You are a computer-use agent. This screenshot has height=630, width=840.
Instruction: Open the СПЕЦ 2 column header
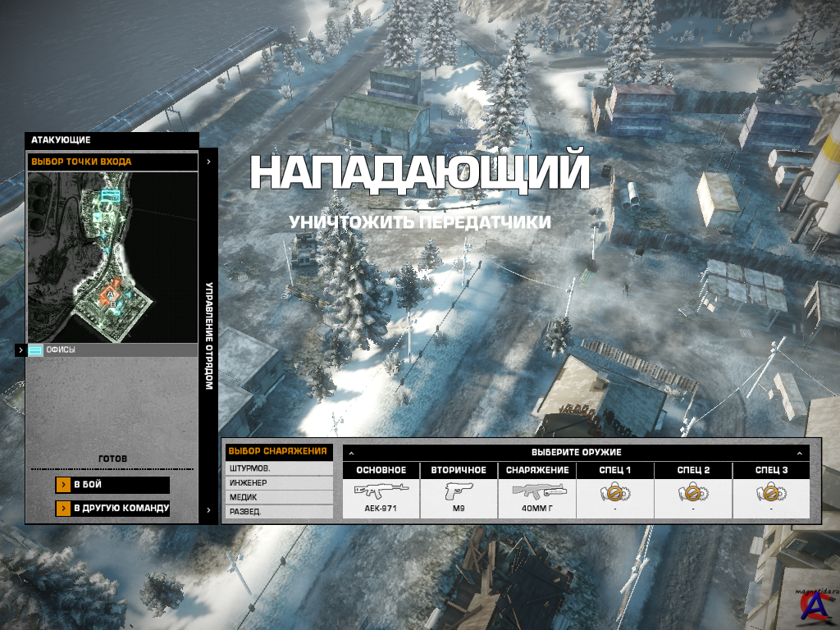693,470
